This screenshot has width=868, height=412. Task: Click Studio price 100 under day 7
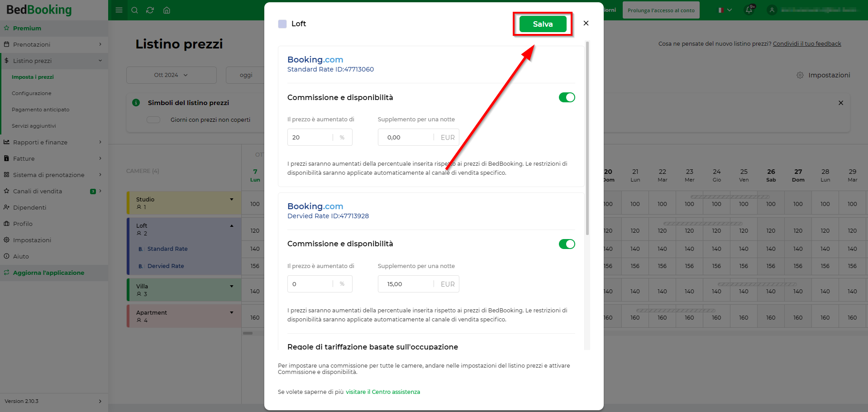point(255,204)
